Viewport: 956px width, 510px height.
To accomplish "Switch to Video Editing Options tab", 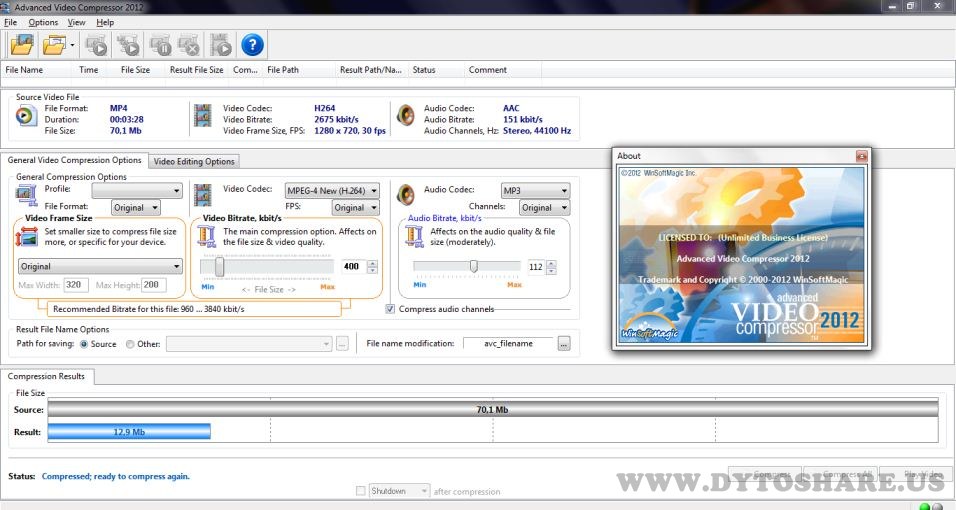I will click(194, 161).
